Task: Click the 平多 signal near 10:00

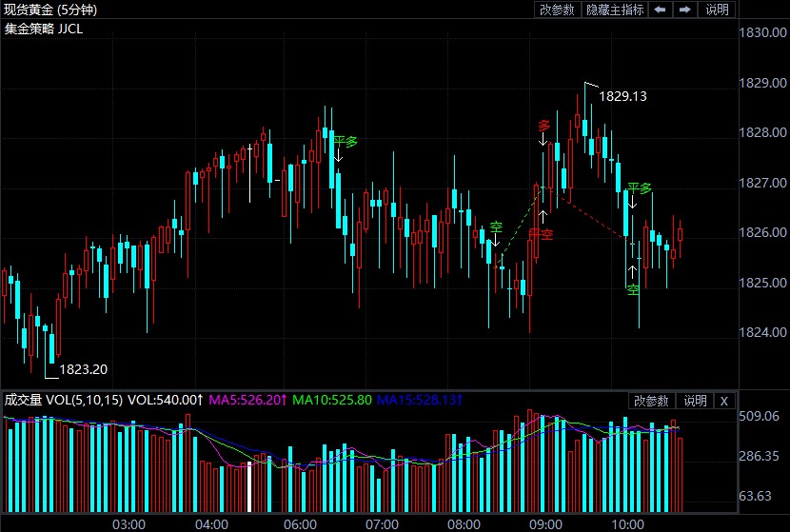Action: [x=640, y=188]
